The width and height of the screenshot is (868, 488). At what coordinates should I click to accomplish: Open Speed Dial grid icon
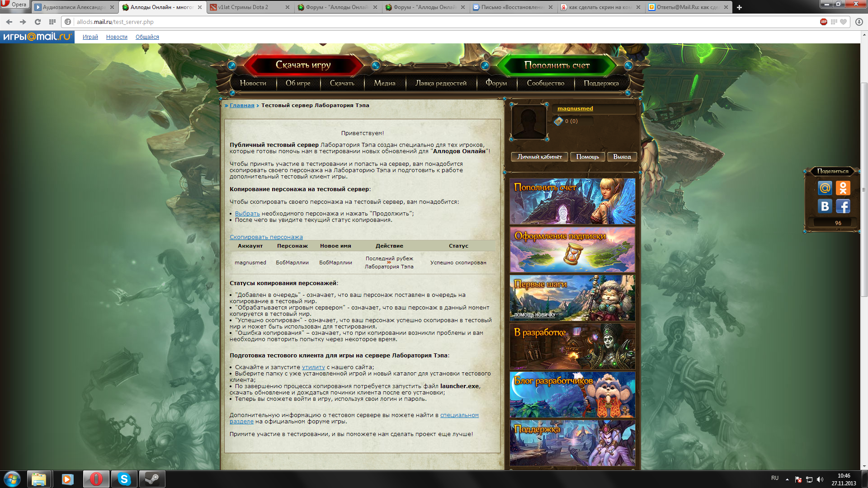tap(52, 22)
